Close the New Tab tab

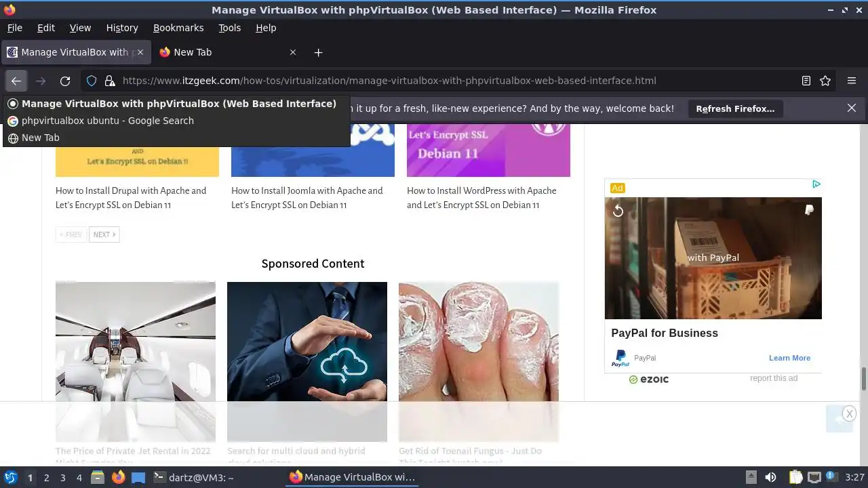293,52
